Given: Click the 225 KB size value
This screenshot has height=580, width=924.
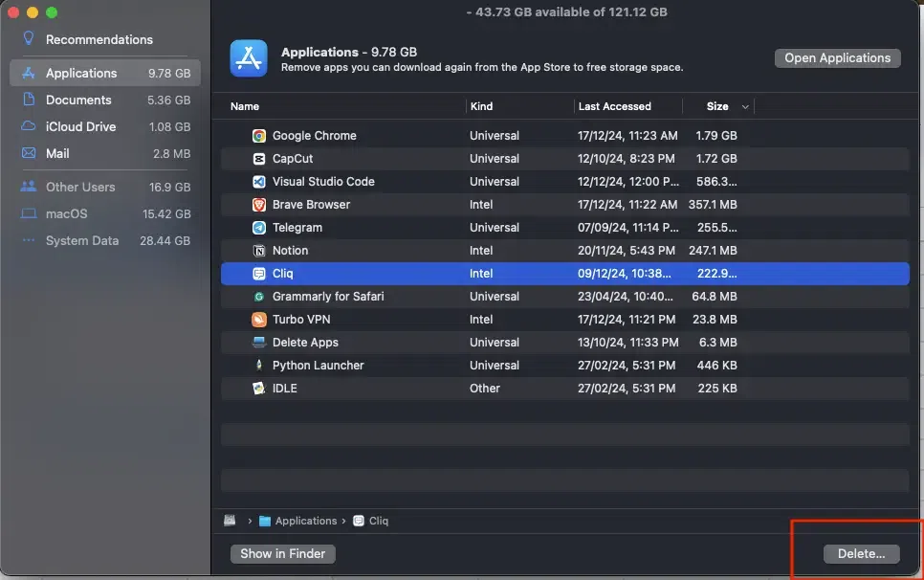Looking at the screenshot, I should click(x=717, y=389).
